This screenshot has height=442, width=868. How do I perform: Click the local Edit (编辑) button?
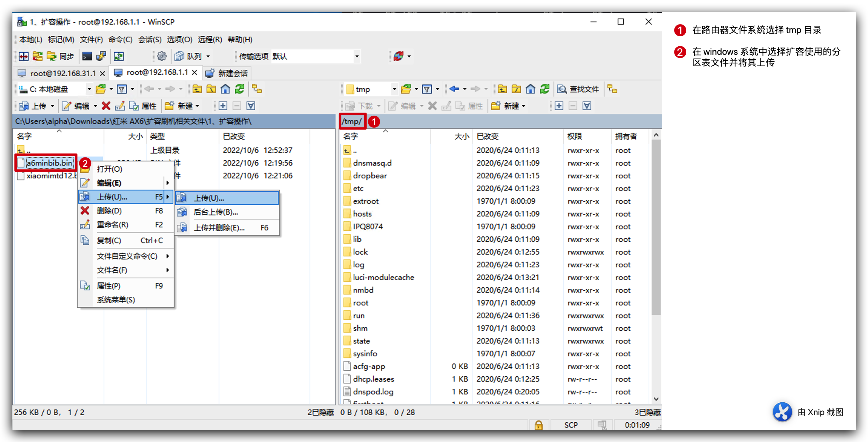click(76, 106)
